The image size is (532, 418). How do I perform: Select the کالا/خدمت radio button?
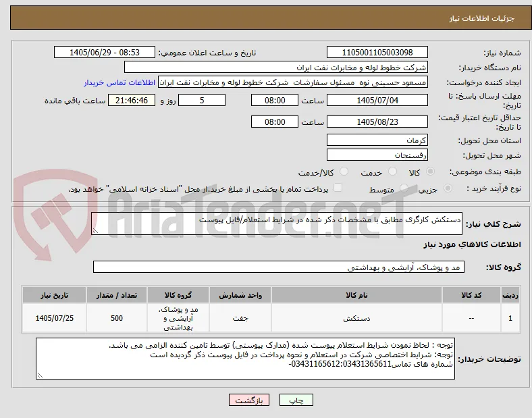click(x=344, y=172)
